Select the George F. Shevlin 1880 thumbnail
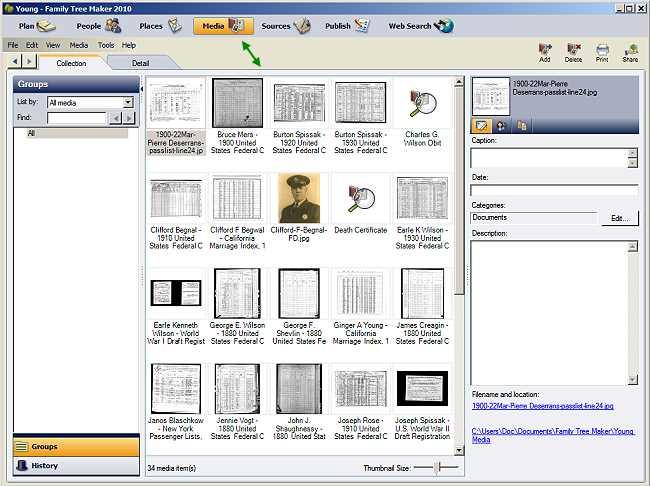The height and width of the screenshot is (486, 650). click(x=299, y=293)
